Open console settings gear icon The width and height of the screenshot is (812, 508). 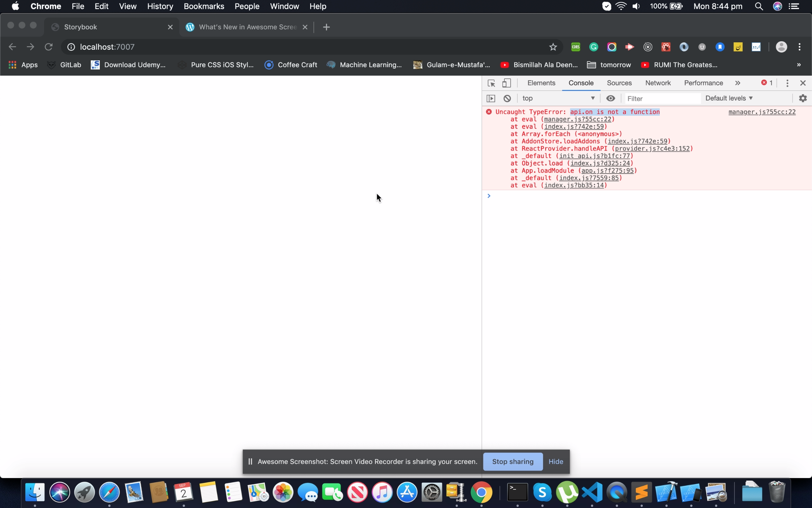(x=803, y=98)
